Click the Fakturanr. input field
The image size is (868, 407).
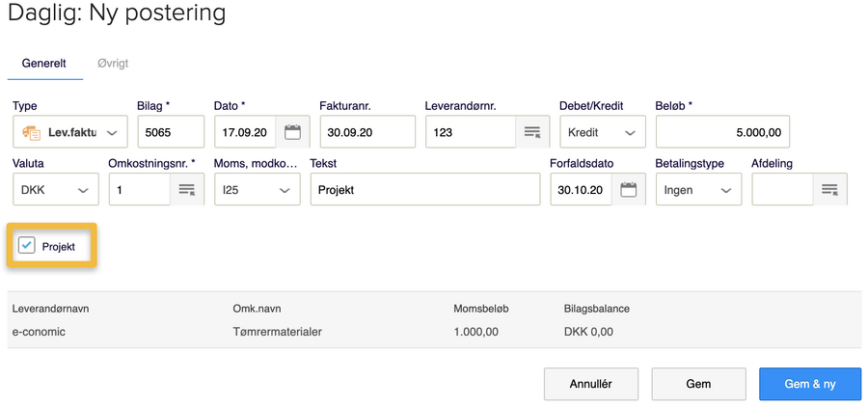point(366,132)
